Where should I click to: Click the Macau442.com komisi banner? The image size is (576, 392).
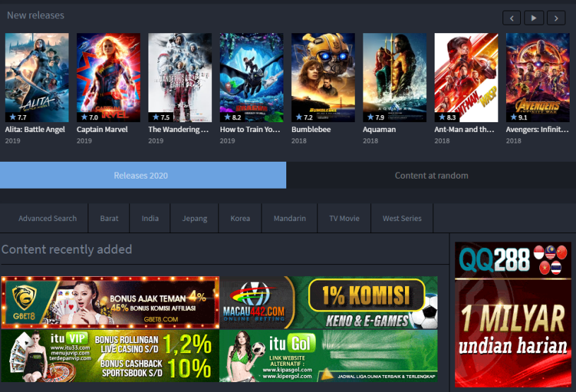click(329, 302)
